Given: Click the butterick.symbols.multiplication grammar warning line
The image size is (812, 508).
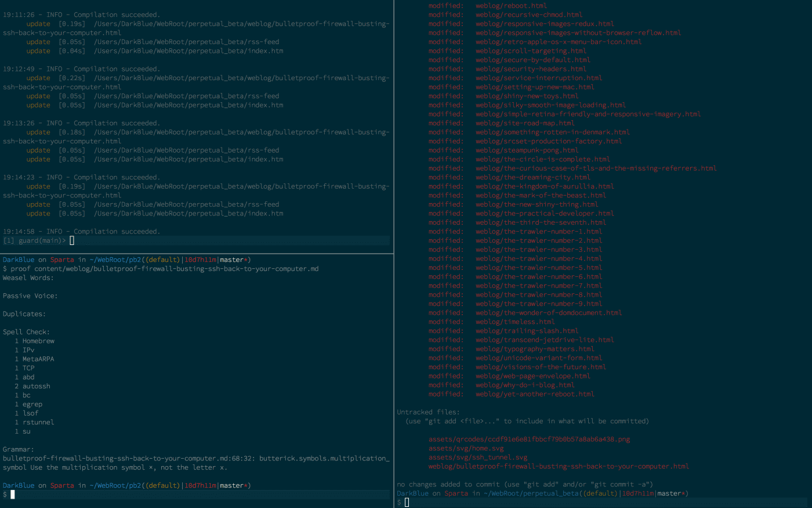Looking at the screenshot, I should click(x=196, y=463).
